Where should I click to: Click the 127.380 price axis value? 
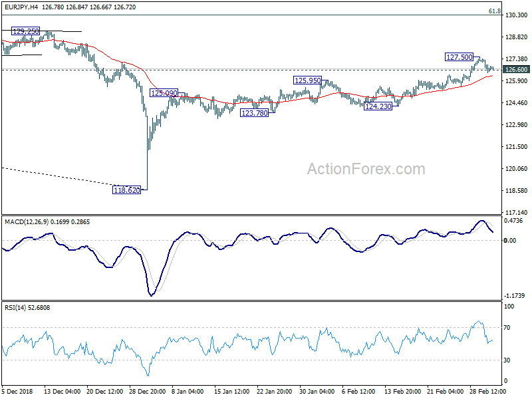(x=517, y=59)
